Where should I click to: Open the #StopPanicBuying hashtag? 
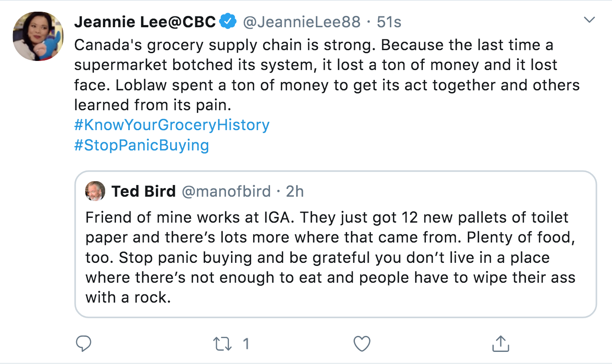click(142, 145)
